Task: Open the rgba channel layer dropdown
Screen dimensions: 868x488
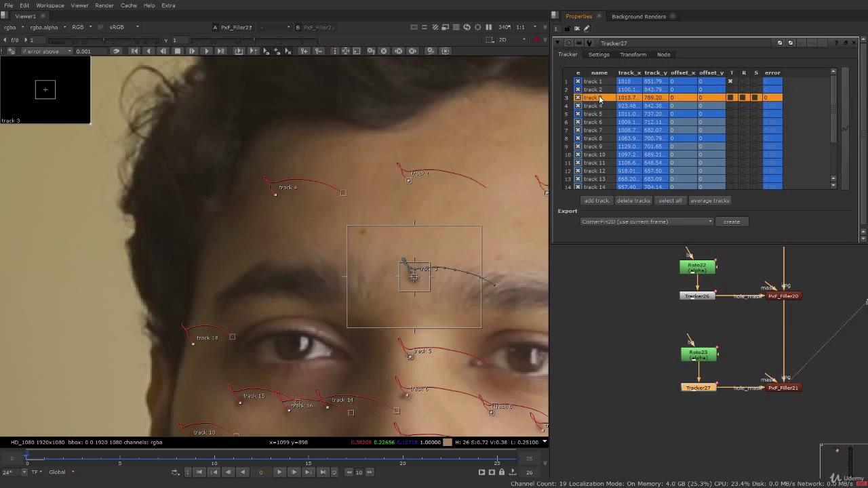Action: pos(14,27)
